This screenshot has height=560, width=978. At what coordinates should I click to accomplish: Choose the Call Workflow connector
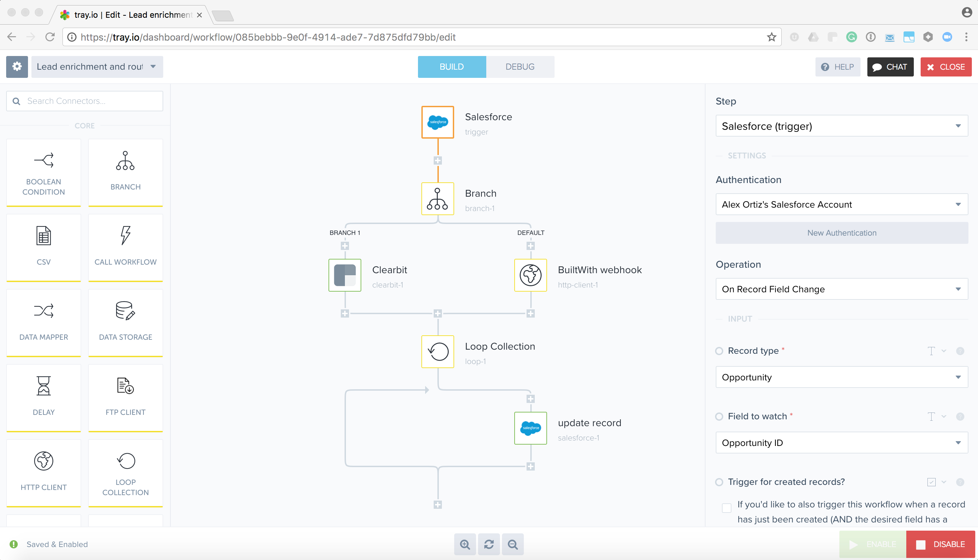click(125, 247)
